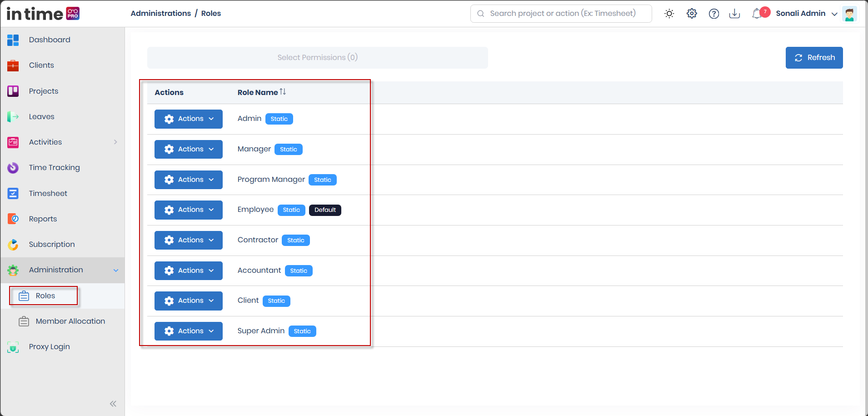
Task: Open Actions dropdown for Employee role
Action: [x=188, y=210]
